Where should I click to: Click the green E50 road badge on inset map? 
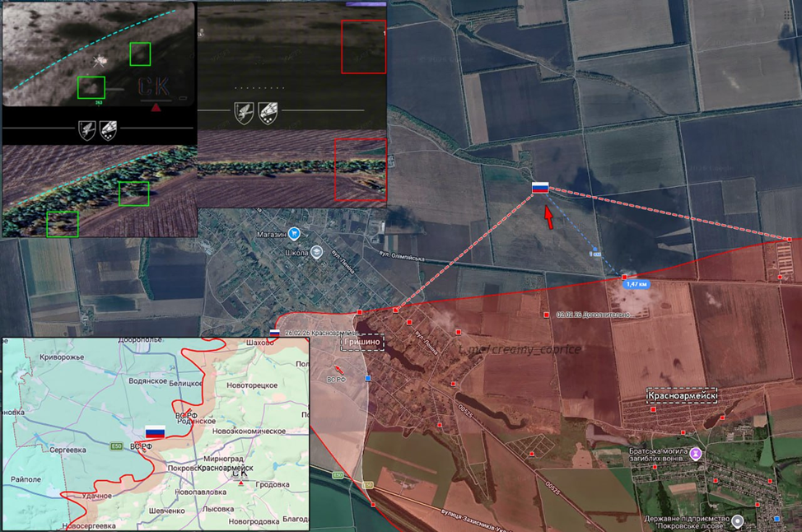pyautogui.click(x=119, y=446)
